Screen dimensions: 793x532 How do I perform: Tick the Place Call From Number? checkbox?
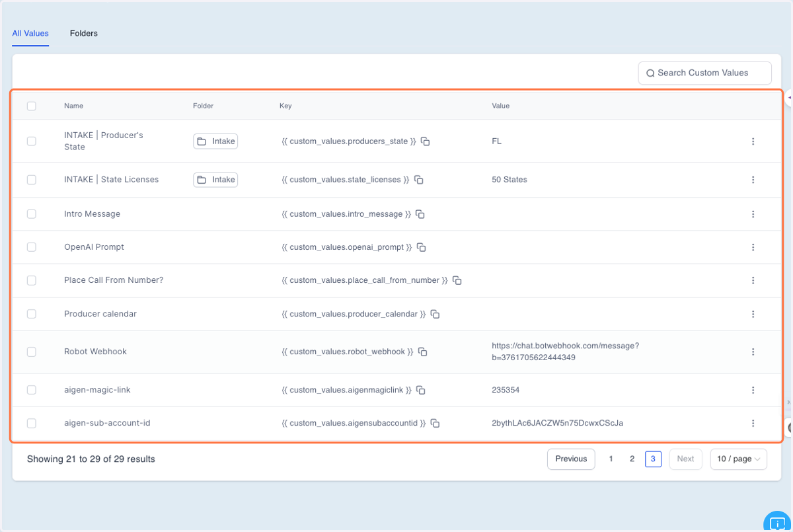tap(32, 280)
